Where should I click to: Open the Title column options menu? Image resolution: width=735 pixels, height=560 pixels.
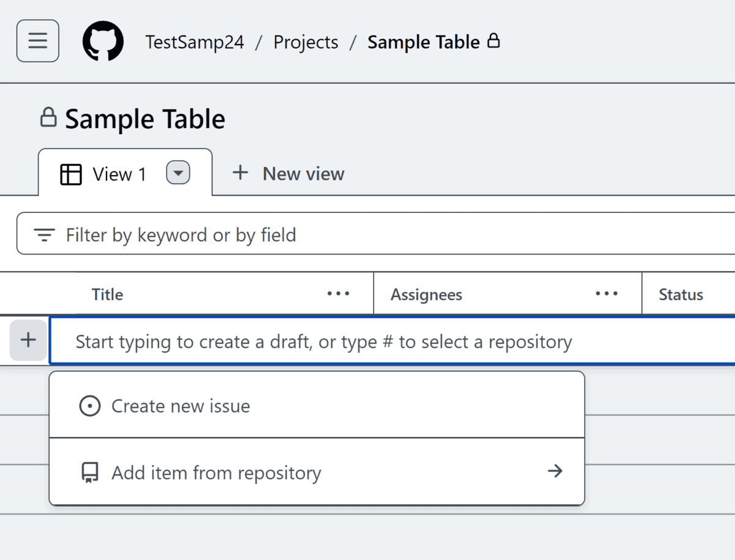[x=338, y=294]
